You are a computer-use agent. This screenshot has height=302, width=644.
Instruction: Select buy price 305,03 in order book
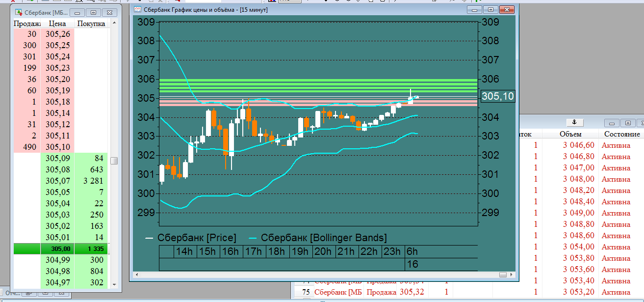[x=58, y=215]
